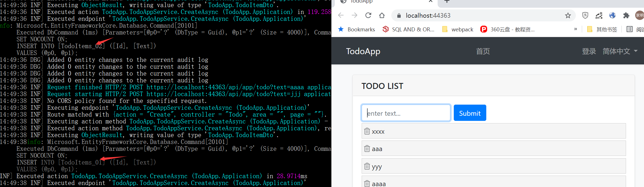
Task: Reload the localhost page
Action: coord(368,15)
